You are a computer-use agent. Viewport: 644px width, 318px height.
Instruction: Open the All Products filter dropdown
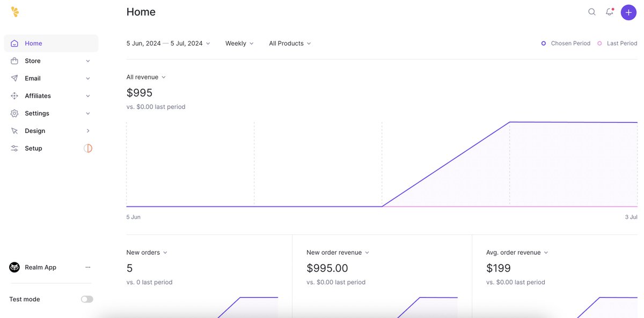[x=289, y=43]
